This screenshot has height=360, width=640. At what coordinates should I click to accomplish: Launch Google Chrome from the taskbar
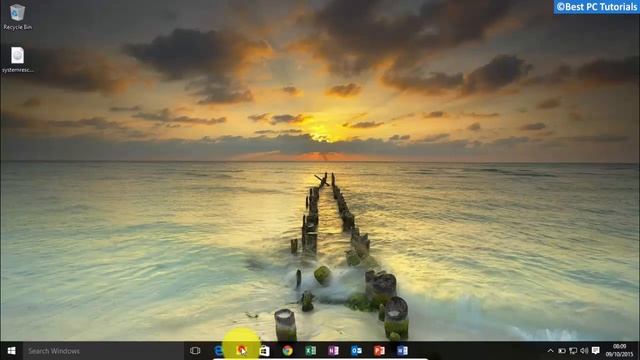point(287,351)
